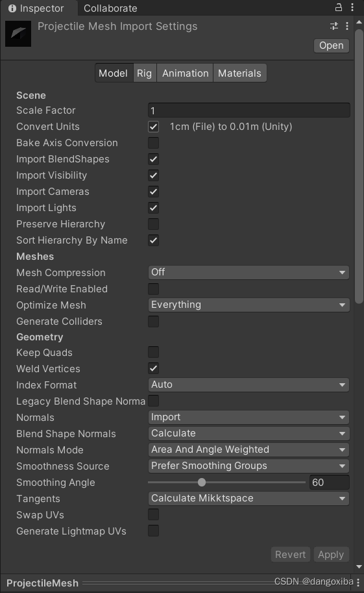Image resolution: width=364 pixels, height=593 pixels.
Task: Click the Scale Factor label
Action: click(x=45, y=110)
